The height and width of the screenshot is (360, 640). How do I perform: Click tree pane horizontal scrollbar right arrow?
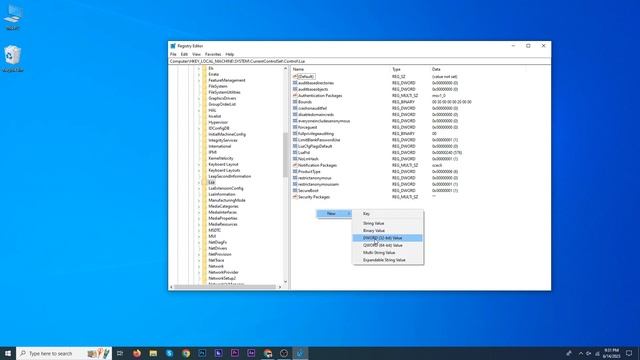(x=280, y=287)
